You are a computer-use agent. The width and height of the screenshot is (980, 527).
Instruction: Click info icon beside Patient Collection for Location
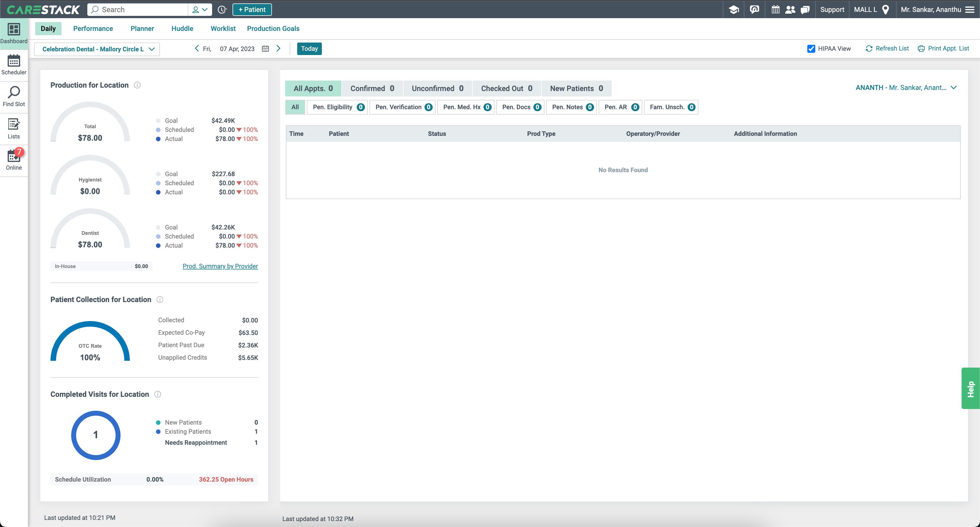(x=160, y=300)
